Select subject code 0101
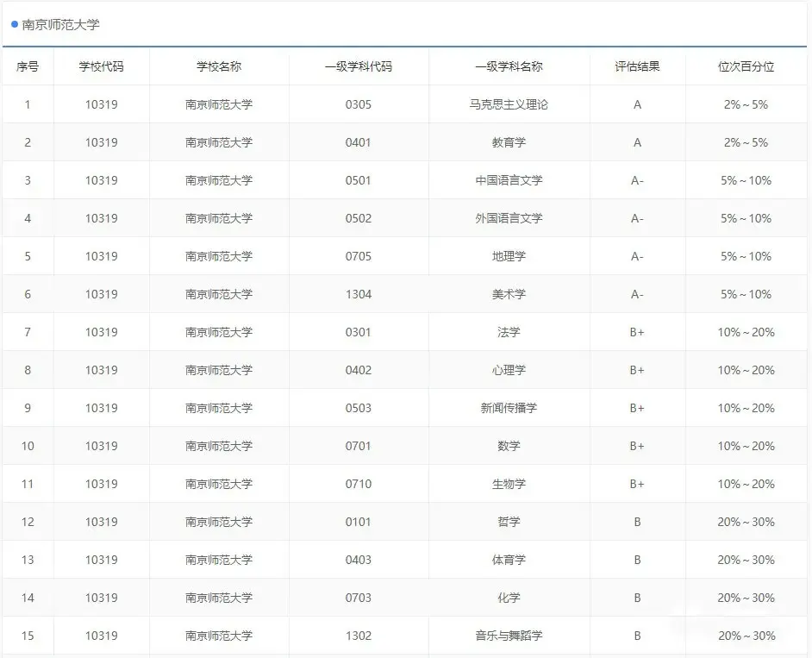 tap(359, 522)
